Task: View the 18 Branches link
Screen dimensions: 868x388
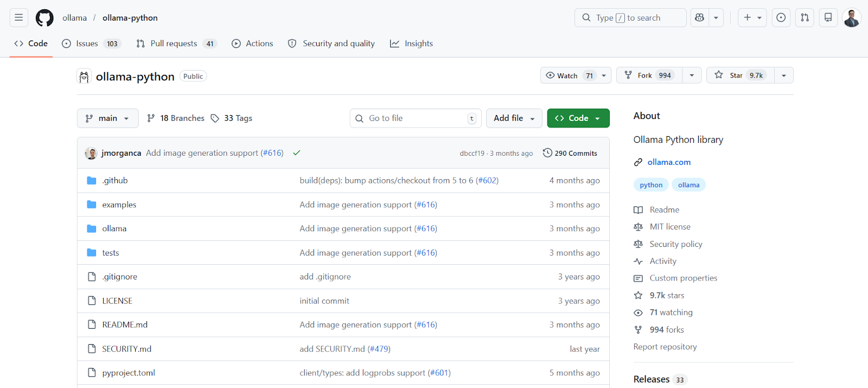Action: tap(176, 118)
